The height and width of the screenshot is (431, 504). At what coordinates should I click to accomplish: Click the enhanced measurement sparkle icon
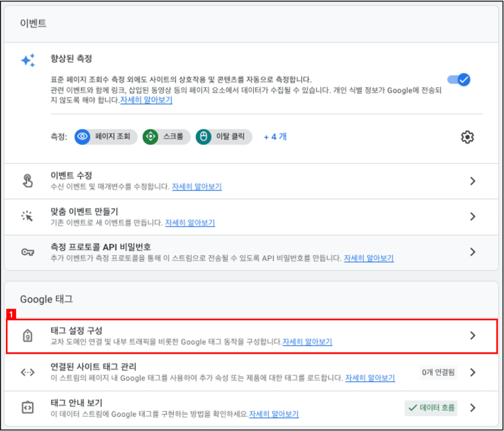pyautogui.click(x=28, y=60)
